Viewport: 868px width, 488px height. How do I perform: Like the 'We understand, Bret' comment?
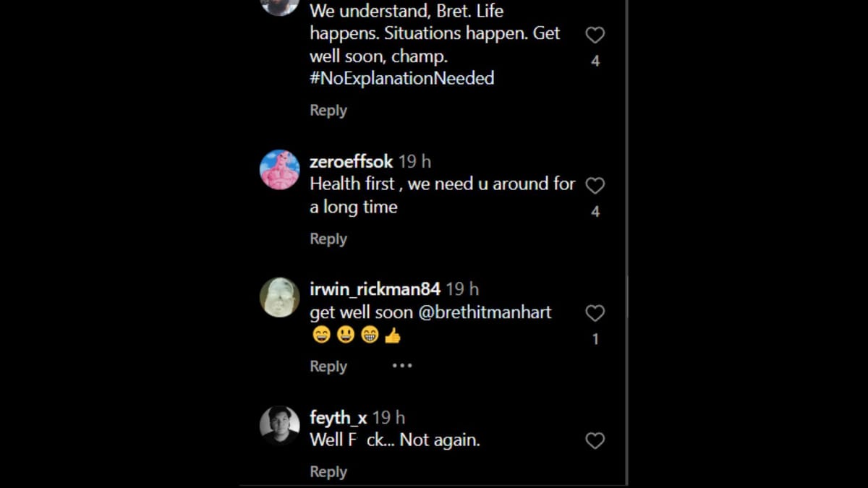(595, 35)
